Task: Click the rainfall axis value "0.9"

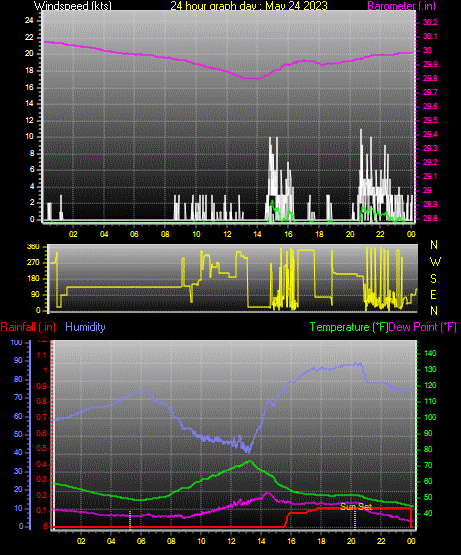Action: click(x=42, y=386)
